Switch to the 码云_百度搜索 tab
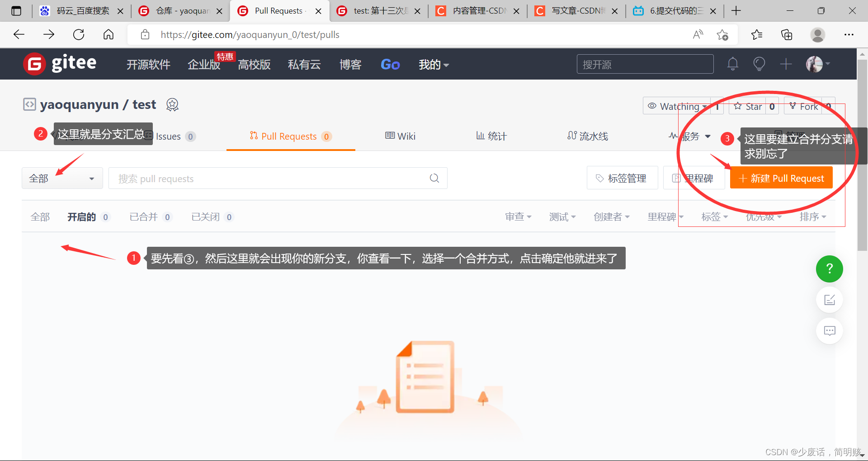 pyautogui.click(x=82, y=11)
